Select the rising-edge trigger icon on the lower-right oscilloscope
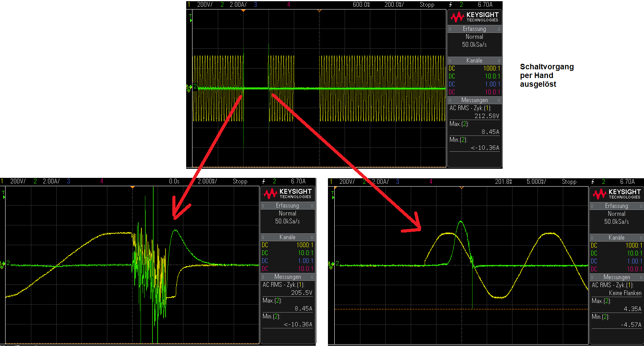This screenshot has width=644, height=347. point(593,182)
